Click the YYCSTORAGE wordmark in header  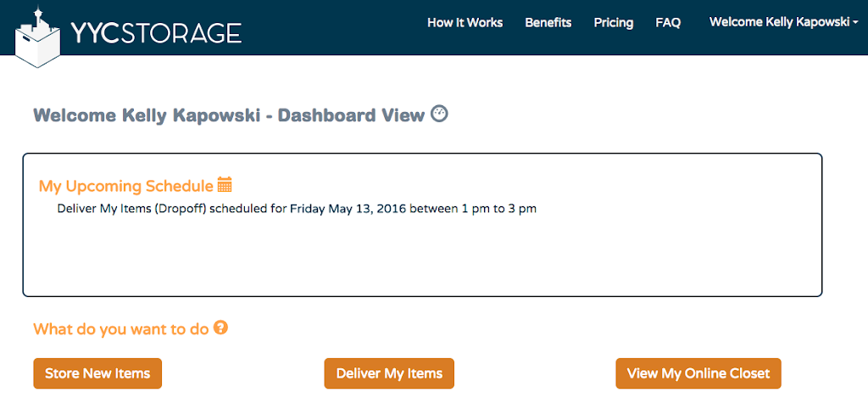click(x=156, y=33)
